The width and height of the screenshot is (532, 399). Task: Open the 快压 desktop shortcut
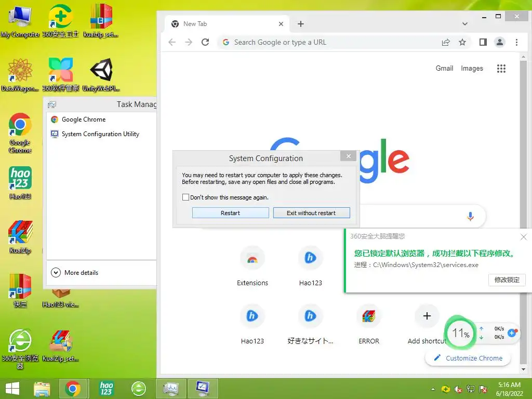pos(20,290)
